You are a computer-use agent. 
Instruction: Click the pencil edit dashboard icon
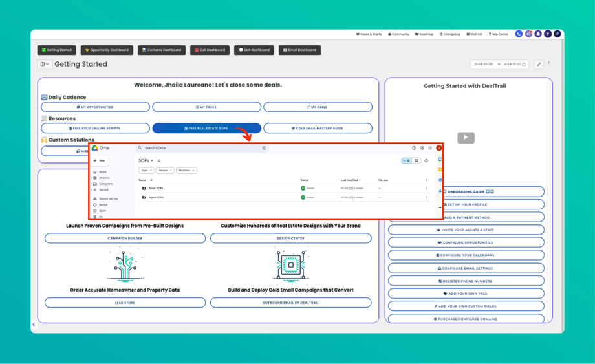539,64
